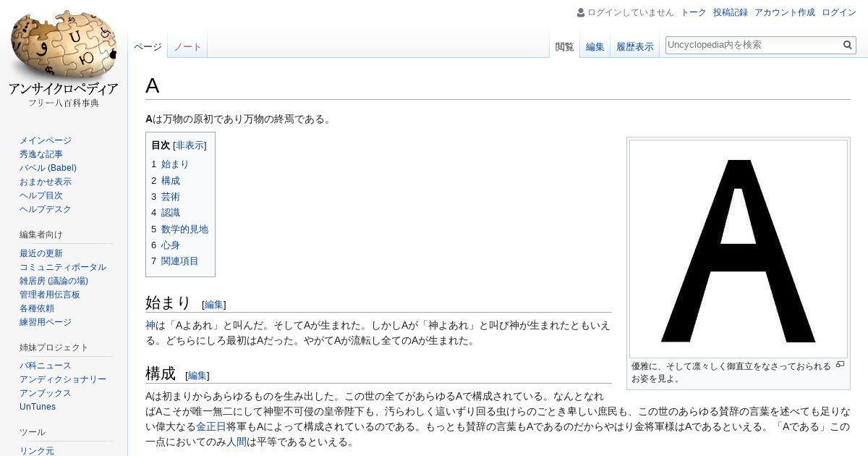Viewport: 868px width, 456px height.
Task: Edit the 始まり section
Action: pos(214,305)
